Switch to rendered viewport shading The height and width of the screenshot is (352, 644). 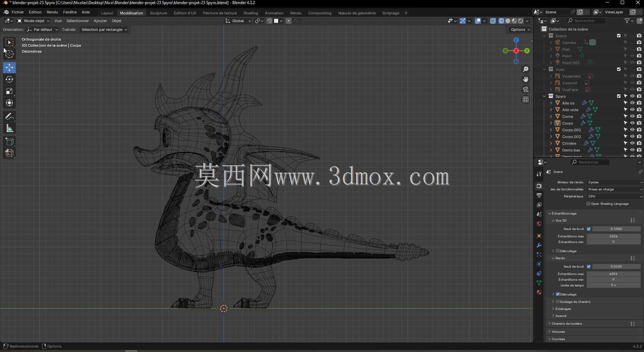521,21
